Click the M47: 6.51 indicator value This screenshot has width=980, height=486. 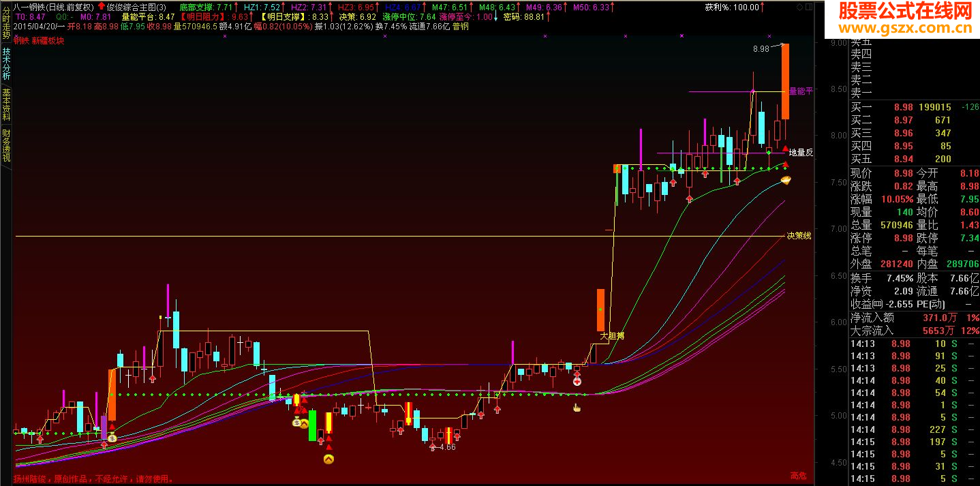tap(450, 7)
